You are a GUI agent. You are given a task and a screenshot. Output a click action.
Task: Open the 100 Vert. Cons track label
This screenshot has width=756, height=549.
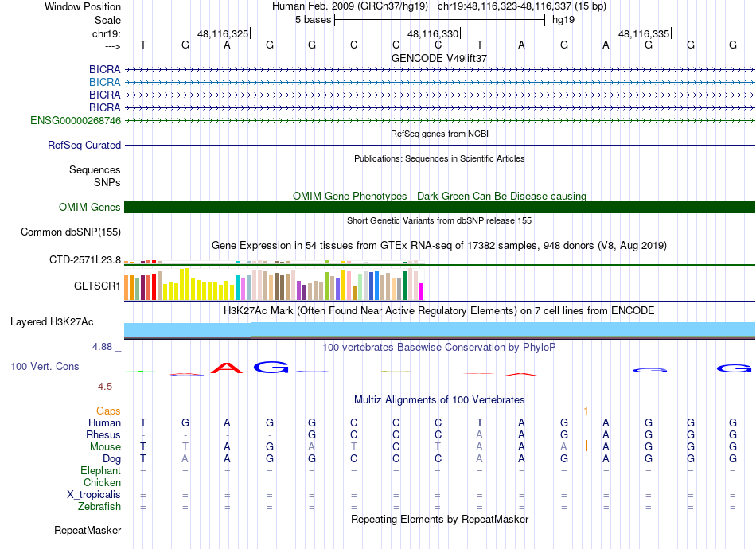[x=45, y=366]
